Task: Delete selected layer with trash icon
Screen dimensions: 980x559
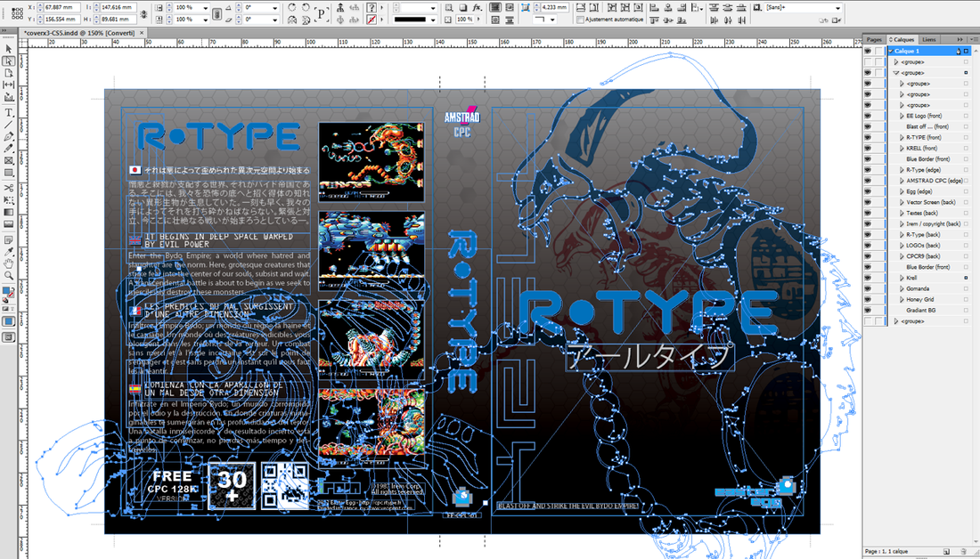Action: click(964, 552)
